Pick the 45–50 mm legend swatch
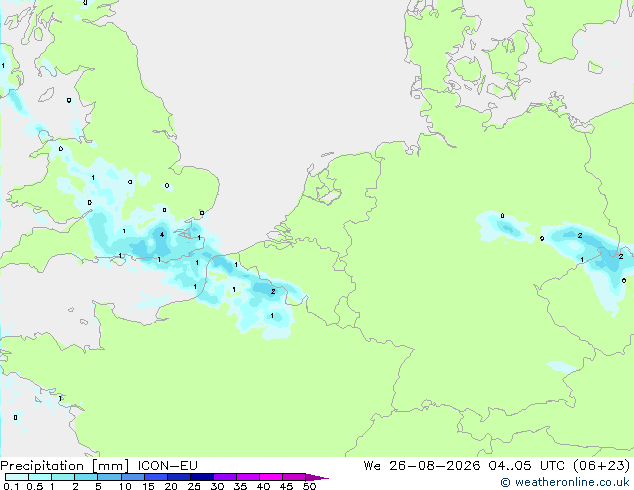The image size is (634, 490). pos(294,477)
